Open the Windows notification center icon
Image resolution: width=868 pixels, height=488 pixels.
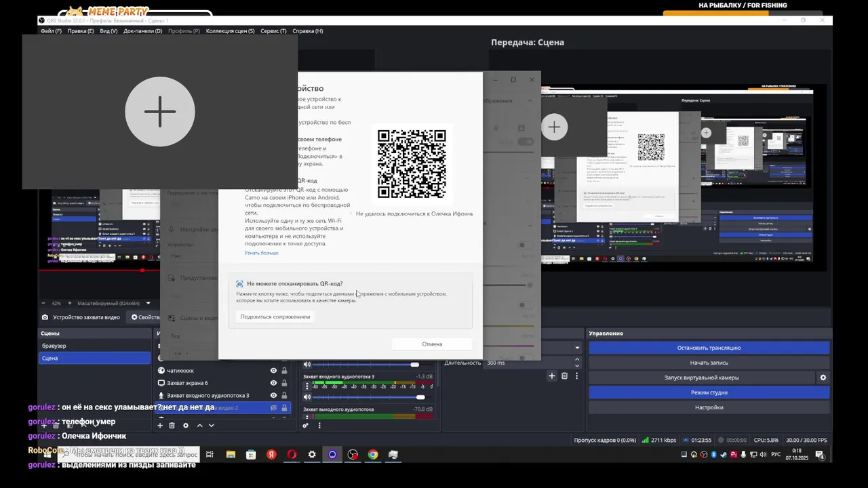pos(820,455)
